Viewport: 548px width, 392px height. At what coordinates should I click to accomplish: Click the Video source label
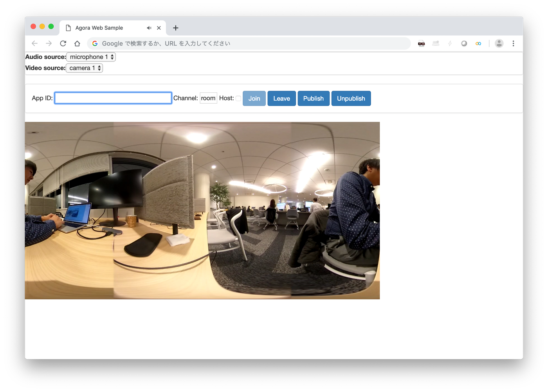coord(45,68)
